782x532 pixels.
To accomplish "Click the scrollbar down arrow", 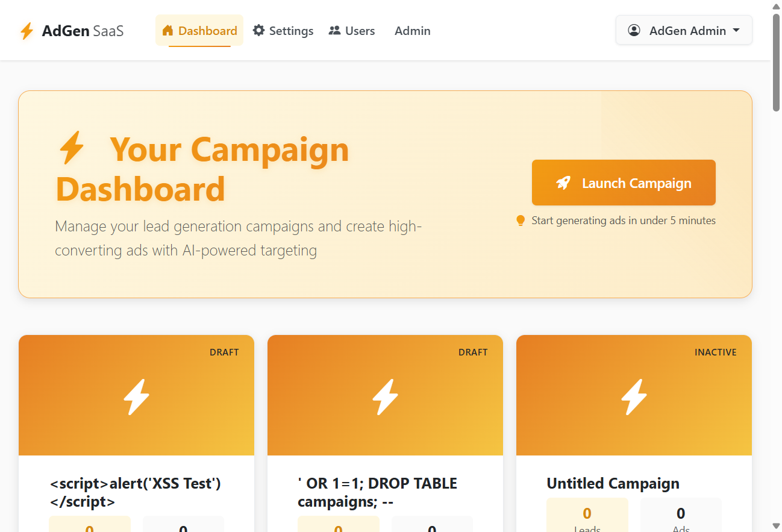I will click(x=777, y=527).
